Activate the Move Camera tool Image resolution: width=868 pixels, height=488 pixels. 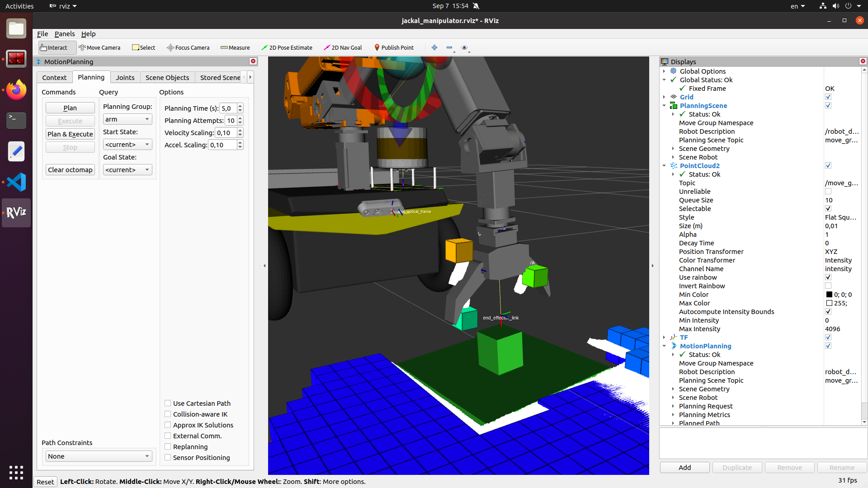[99, 47]
